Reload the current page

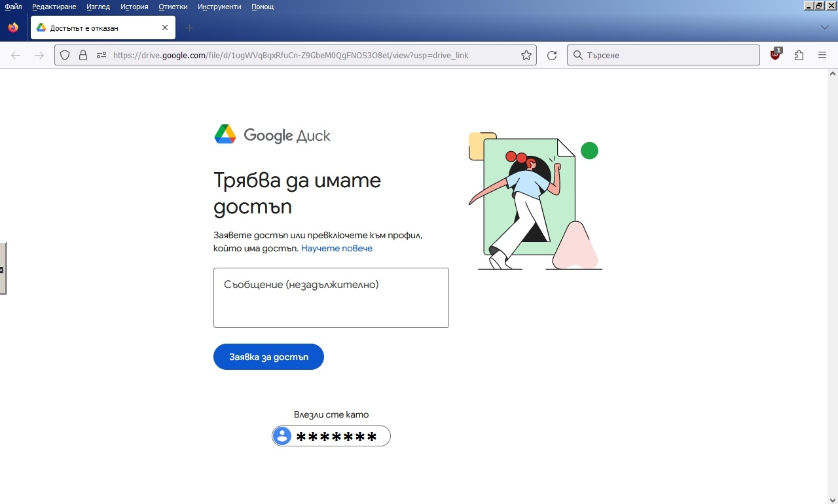pyautogui.click(x=552, y=56)
